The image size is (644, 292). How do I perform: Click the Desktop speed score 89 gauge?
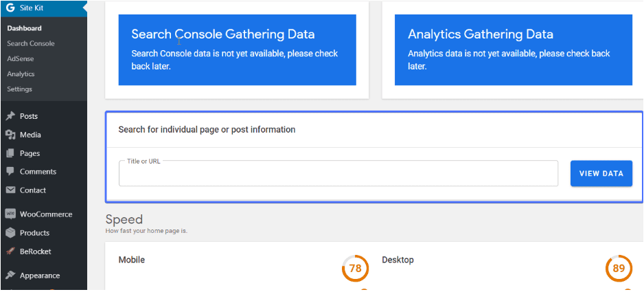pos(619,269)
